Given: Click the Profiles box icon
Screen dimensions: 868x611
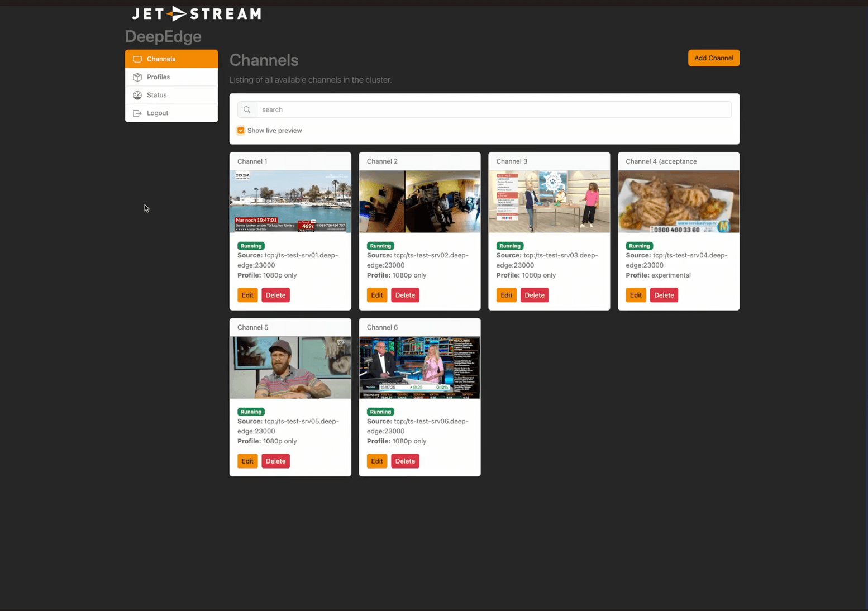Looking at the screenshot, I should tap(137, 77).
